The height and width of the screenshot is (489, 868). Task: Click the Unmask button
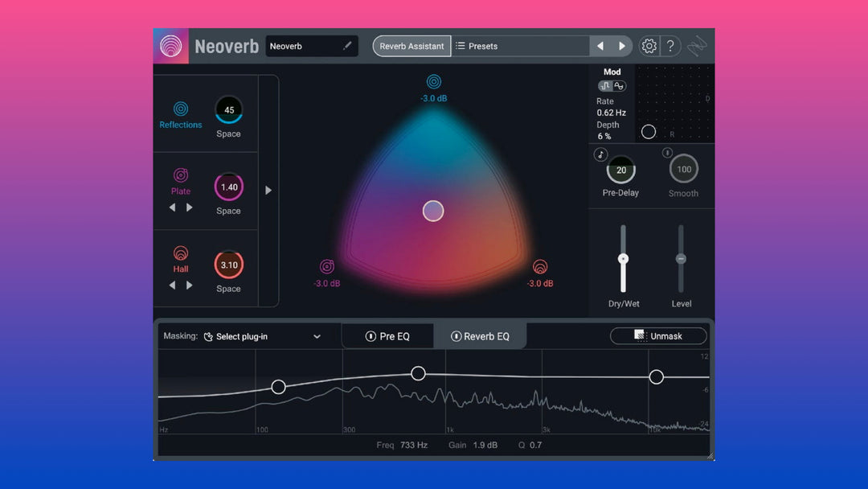click(x=658, y=335)
